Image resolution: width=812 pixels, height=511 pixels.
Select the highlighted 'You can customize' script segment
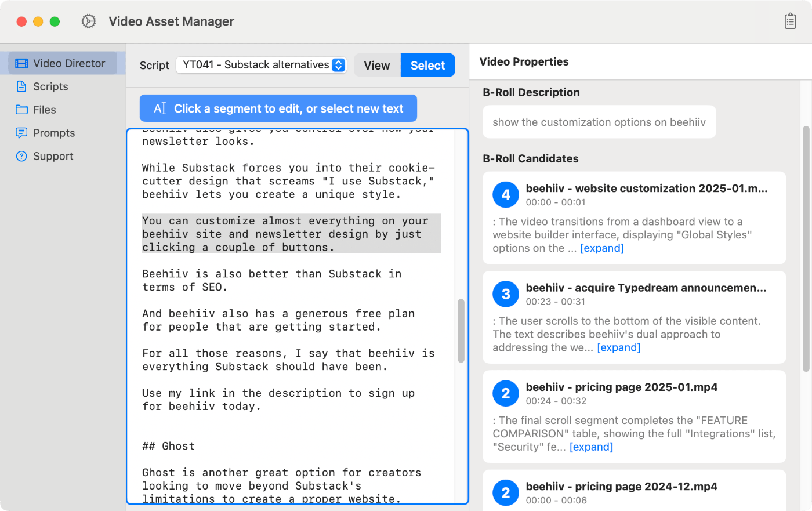[290, 234]
